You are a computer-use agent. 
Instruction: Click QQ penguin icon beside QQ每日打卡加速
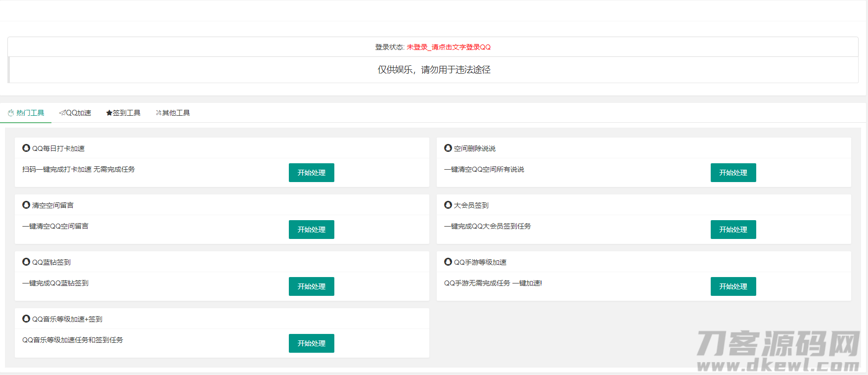click(x=26, y=148)
